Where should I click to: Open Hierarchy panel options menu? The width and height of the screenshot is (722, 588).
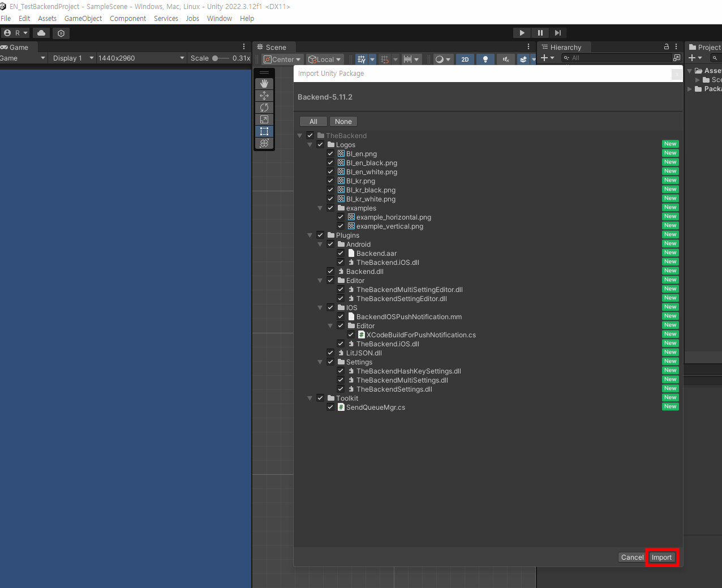[676, 47]
